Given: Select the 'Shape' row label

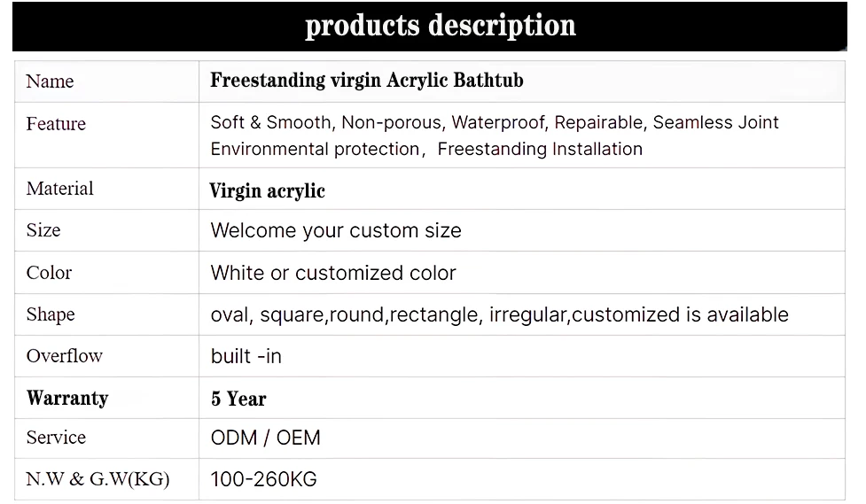Looking at the screenshot, I should coord(51,314).
